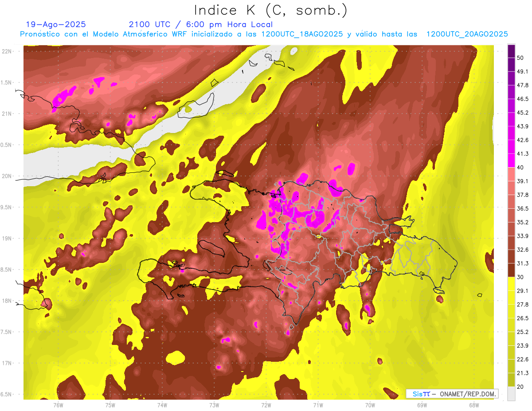Click the legend value '49.1'
The width and height of the screenshot is (532, 411).
523,72
